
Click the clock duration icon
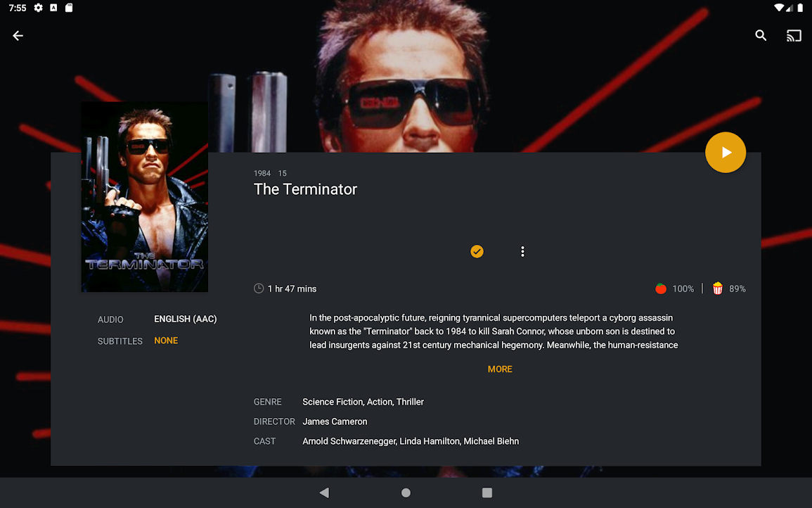click(x=259, y=288)
